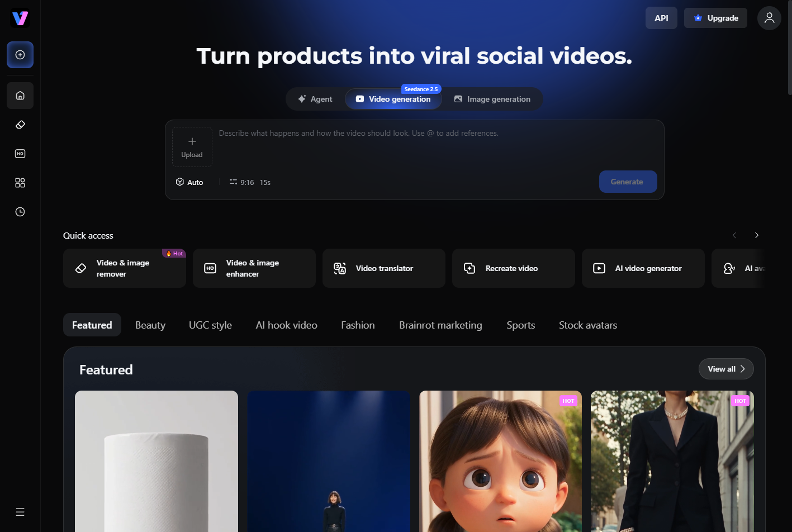This screenshot has height=532, width=792.
Task: Select the UGC style category tab
Action: [x=210, y=325]
